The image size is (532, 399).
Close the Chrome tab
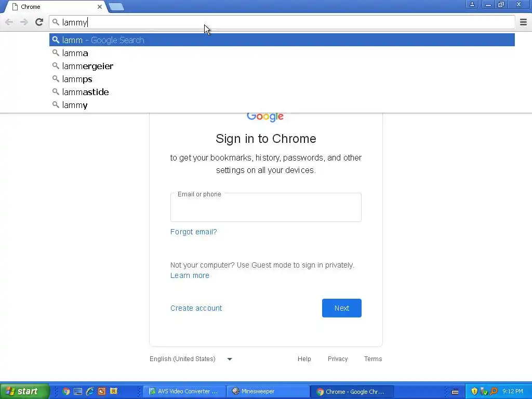pyautogui.click(x=99, y=7)
